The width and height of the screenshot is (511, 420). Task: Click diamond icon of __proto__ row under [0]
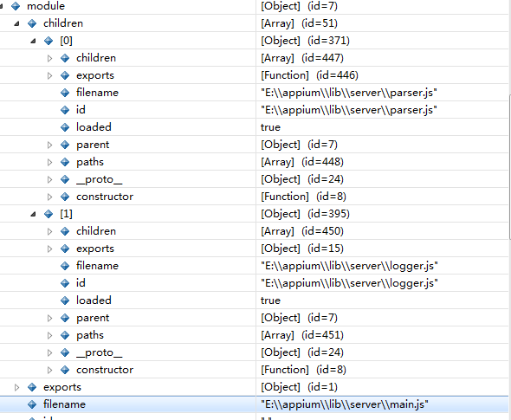coord(65,179)
